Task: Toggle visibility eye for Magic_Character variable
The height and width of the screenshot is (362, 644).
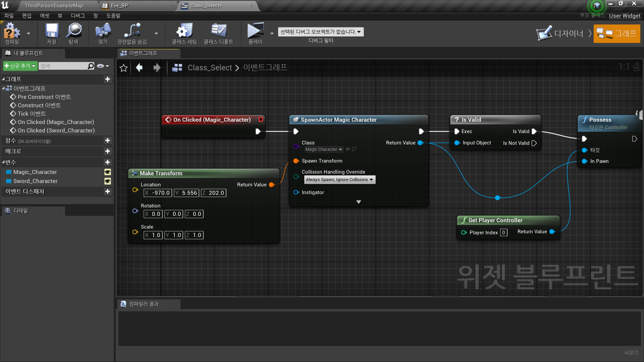Action: pyautogui.click(x=107, y=172)
